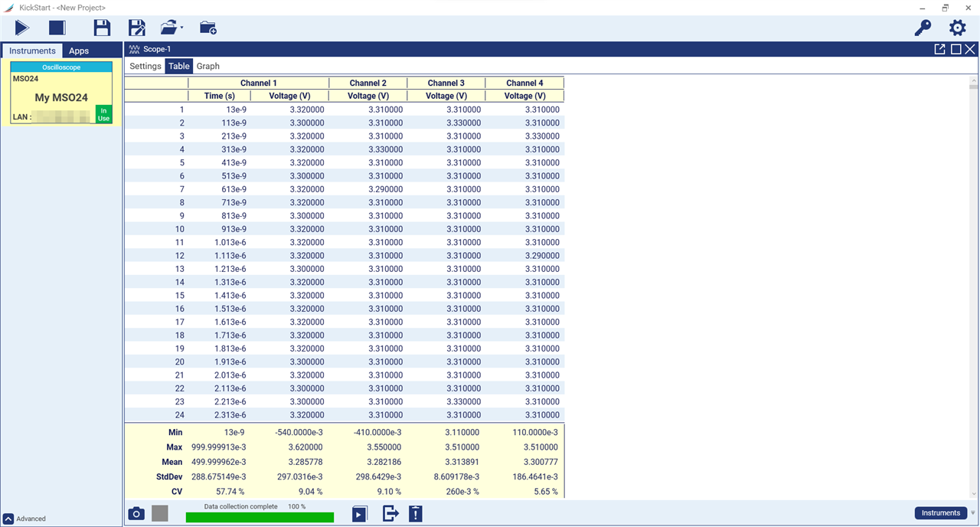The height and width of the screenshot is (527, 980).
Task: Expand the Open Project dropdown arrow
Action: 181,29
